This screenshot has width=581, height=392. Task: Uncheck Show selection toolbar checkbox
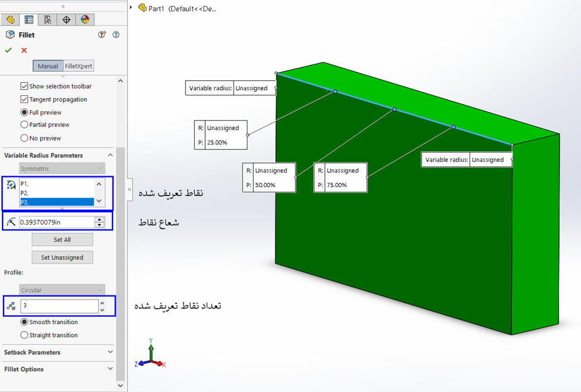coord(24,86)
